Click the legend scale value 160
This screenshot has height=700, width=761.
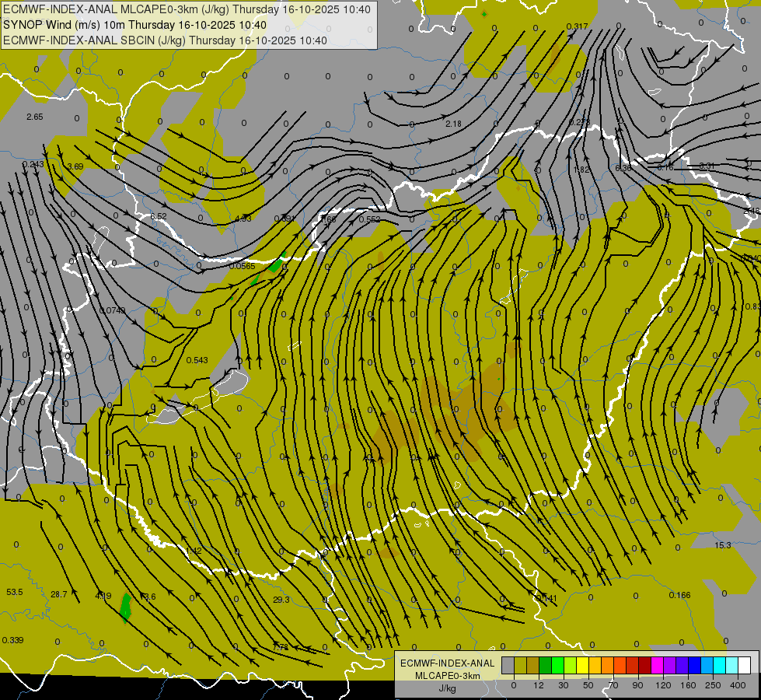click(688, 685)
